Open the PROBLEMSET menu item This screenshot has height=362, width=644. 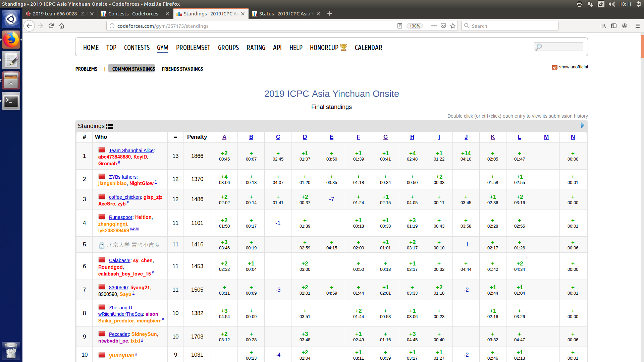193,48
